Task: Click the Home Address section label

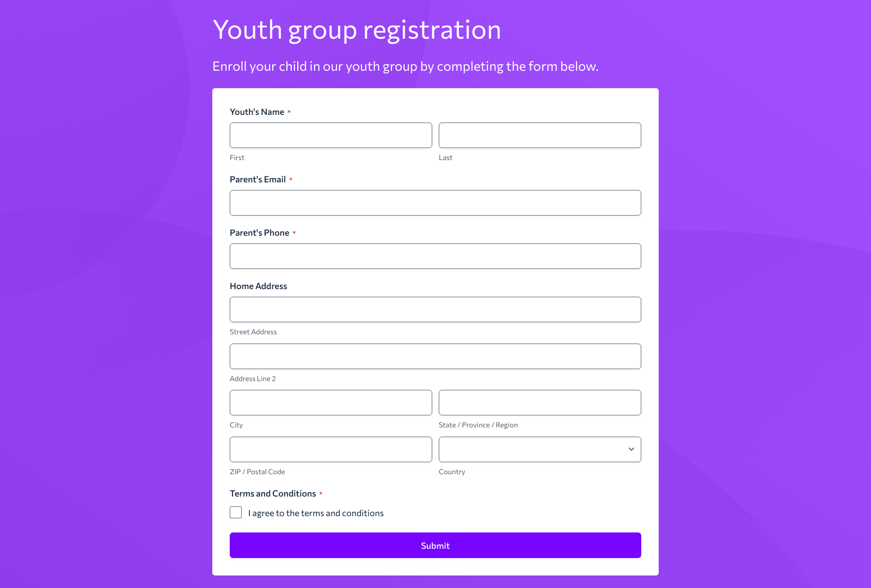Action: (x=259, y=286)
